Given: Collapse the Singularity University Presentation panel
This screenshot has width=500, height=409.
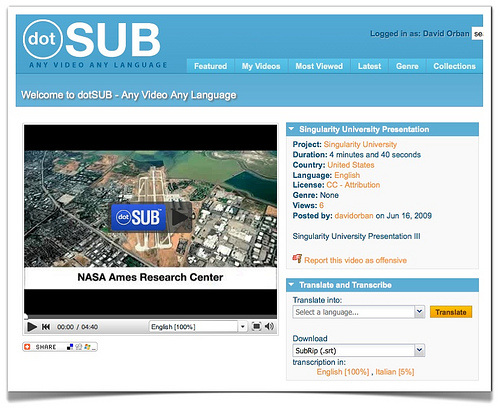Looking at the screenshot, I should pos(292,129).
